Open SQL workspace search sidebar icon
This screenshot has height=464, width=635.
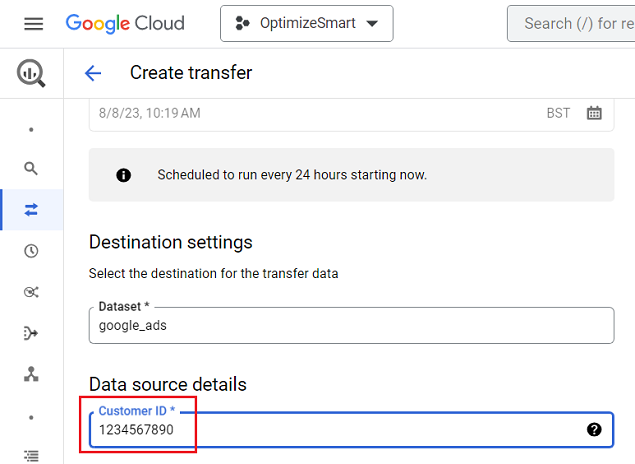[x=31, y=168]
